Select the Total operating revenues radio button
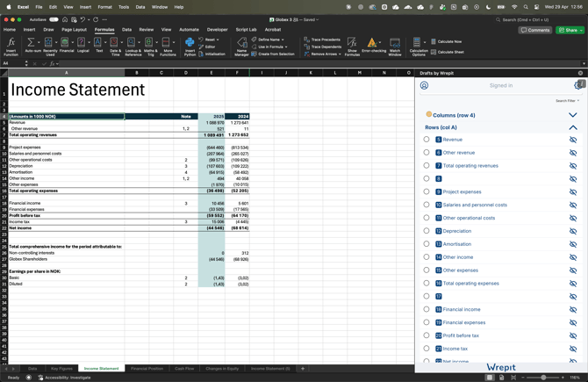 point(427,165)
